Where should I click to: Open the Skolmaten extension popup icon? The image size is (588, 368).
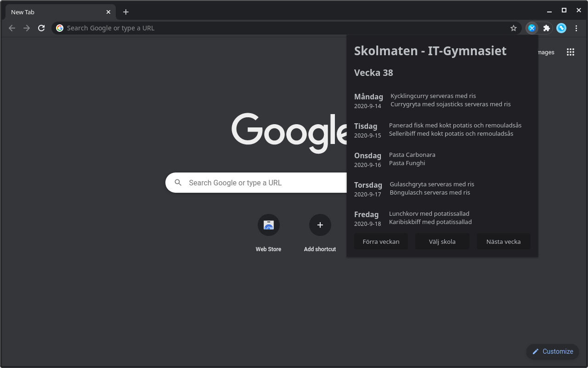pos(532,28)
